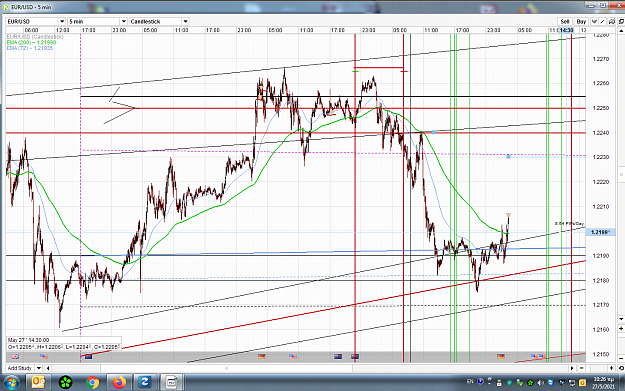Click the reset chart zoom icon in corner
The image size is (625, 391).
(x=621, y=368)
